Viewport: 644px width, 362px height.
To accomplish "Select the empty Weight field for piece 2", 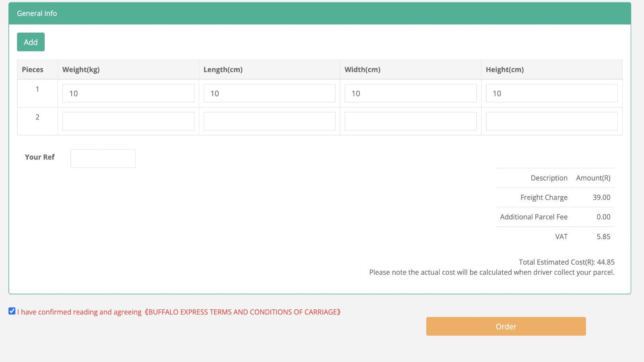I will [128, 121].
